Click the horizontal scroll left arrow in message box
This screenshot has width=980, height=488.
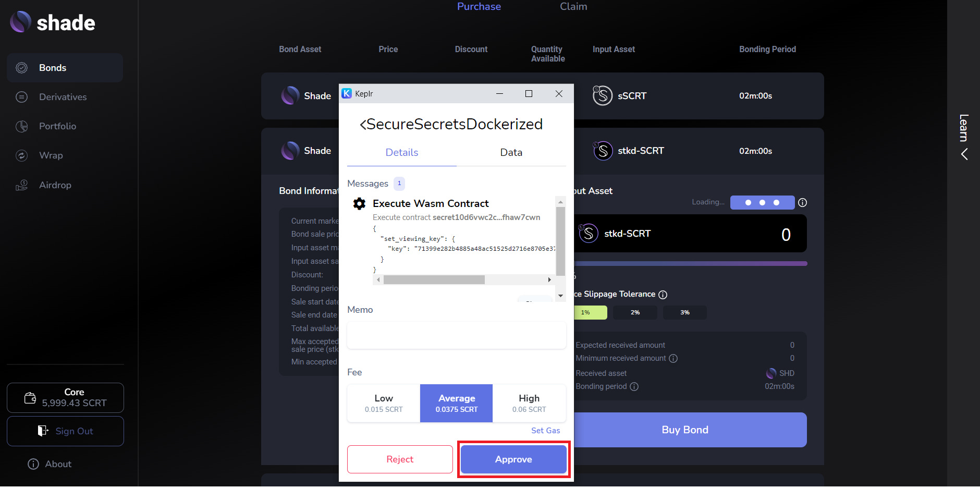pos(378,280)
